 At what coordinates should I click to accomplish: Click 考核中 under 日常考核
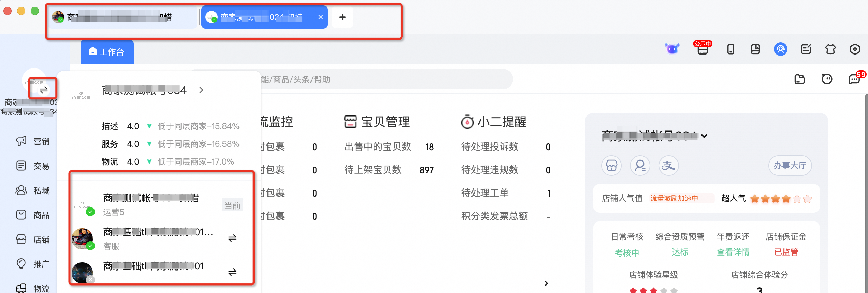coord(627,253)
